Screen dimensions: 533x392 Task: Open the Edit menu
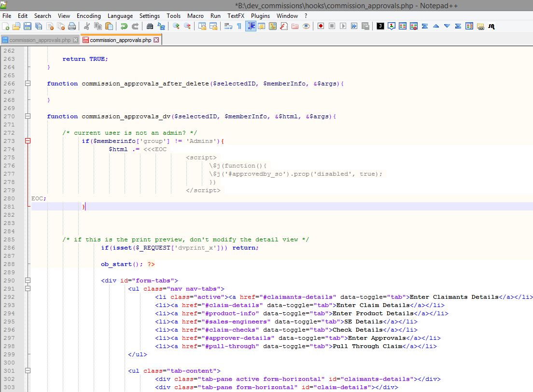pyautogui.click(x=23, y=15)
